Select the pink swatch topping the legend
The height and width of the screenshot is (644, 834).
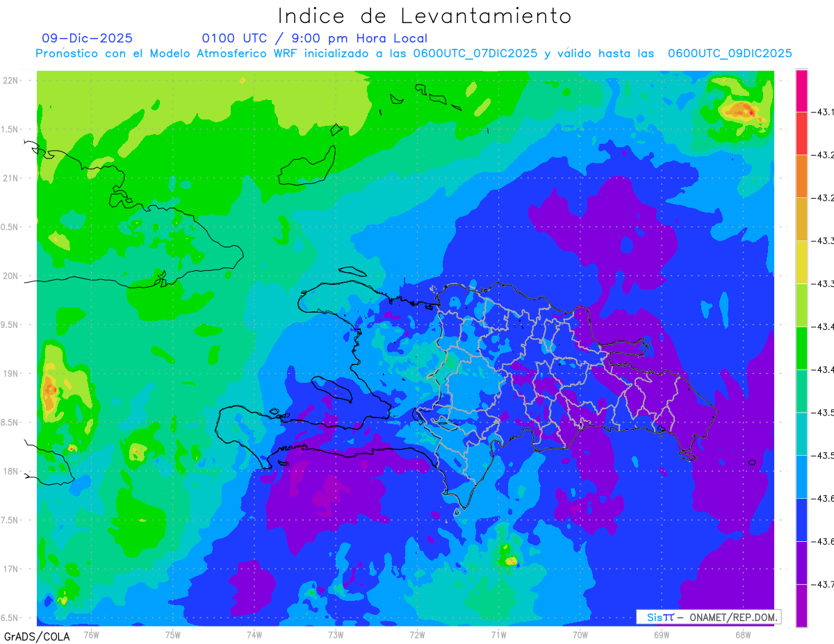(801, 90)
